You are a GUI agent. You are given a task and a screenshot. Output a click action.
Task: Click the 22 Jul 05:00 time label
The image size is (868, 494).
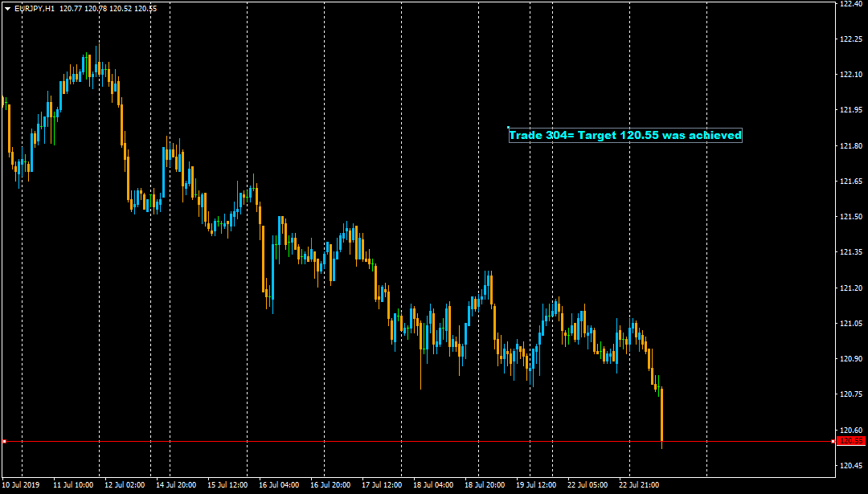point(588,484)
